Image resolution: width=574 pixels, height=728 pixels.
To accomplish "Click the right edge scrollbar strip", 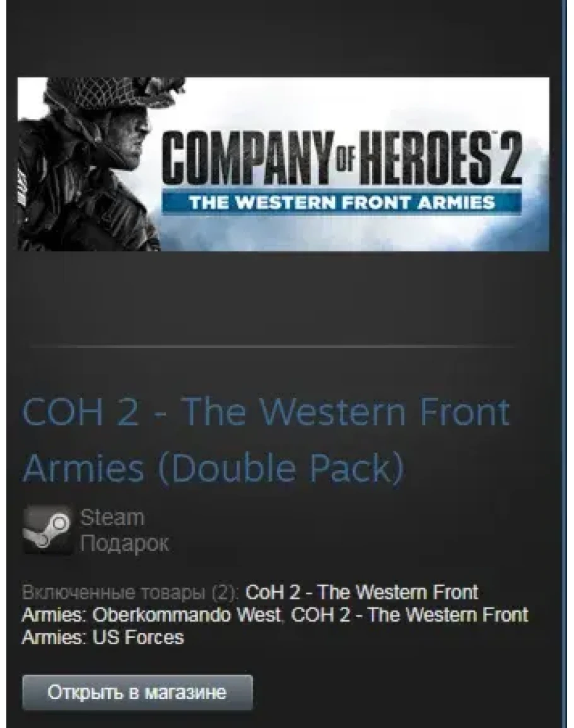I will point(565,364).
